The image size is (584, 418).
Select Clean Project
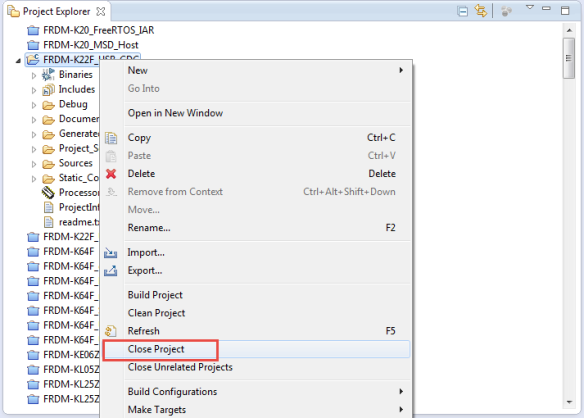(x=266, y=313)
